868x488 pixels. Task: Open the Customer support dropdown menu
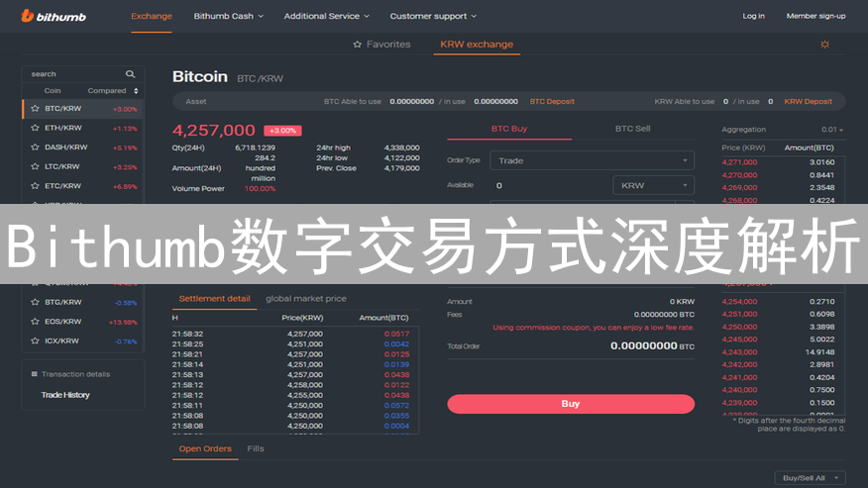[x=433, y=16]
